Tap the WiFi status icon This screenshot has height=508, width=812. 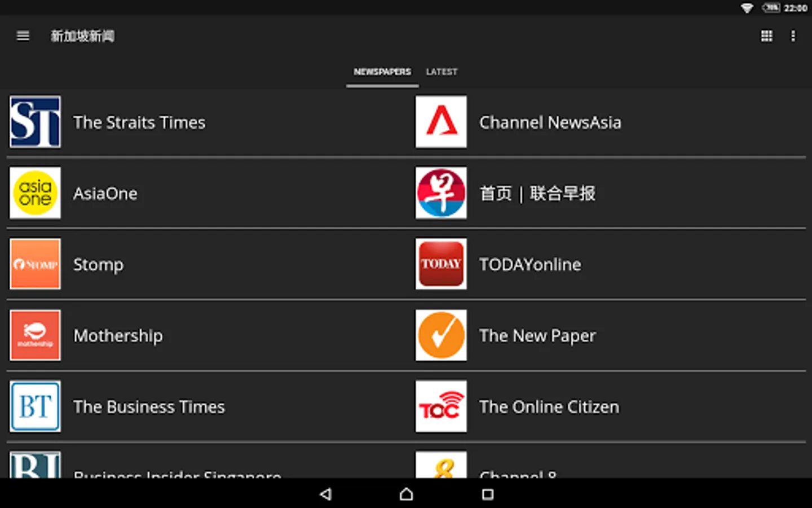747,8
